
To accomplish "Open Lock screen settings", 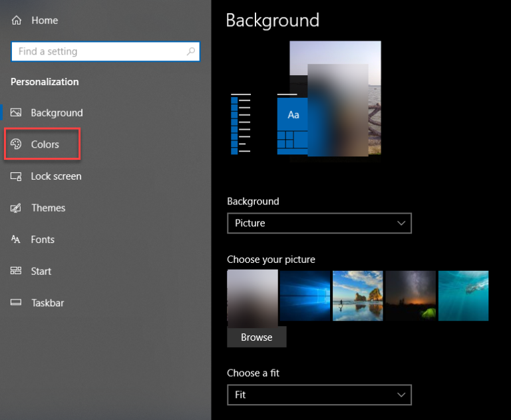I will [56, 176].
